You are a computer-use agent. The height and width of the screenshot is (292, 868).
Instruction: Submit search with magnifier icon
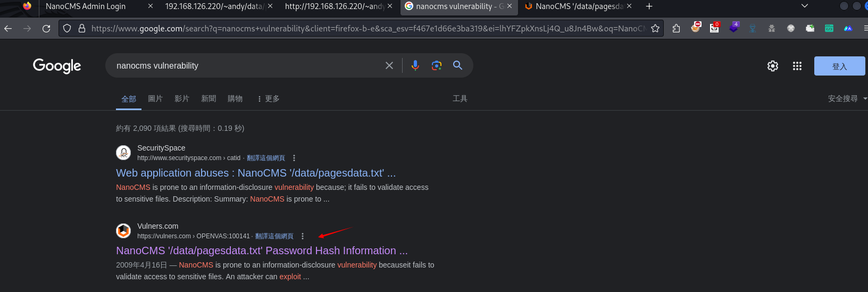(x=457, y=65)
